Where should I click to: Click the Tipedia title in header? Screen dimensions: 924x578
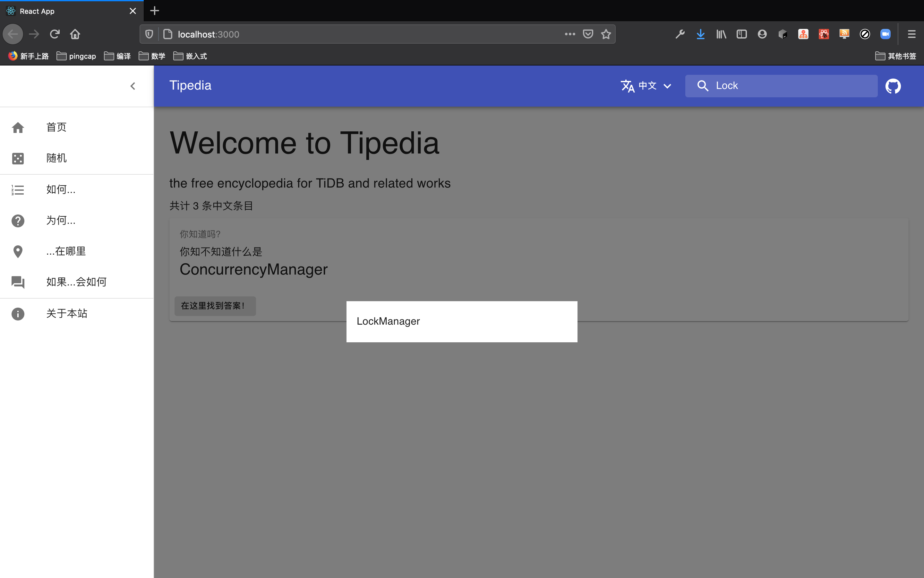point(190,85)
